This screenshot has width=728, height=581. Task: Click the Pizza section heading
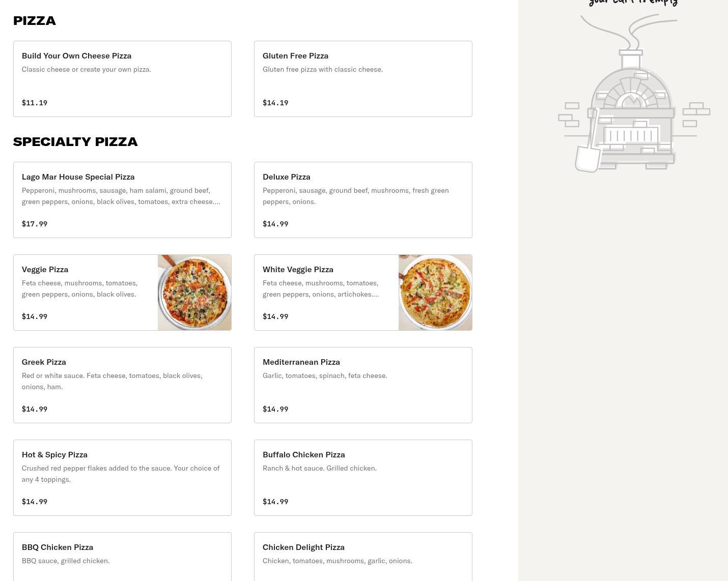point(35,21)
